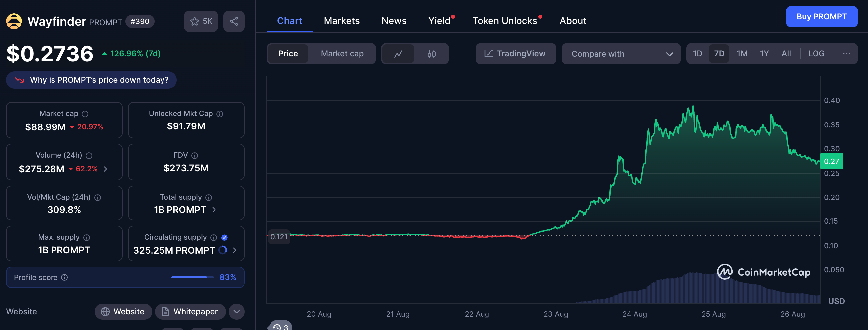Viewport: 868px width, 330px height.
Task: Open the three-dots chart options menu
Action: (846, 54)
